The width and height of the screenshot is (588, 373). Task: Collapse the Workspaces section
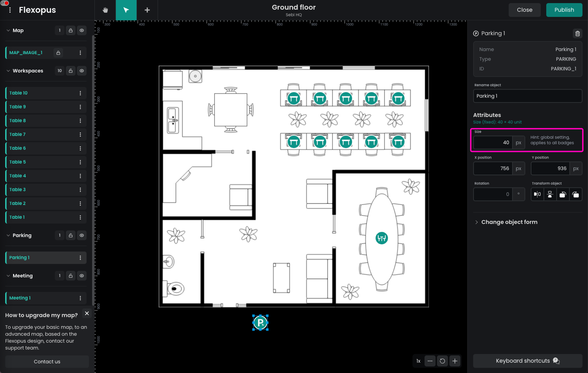pyautogui.click(x=8, y=71)
